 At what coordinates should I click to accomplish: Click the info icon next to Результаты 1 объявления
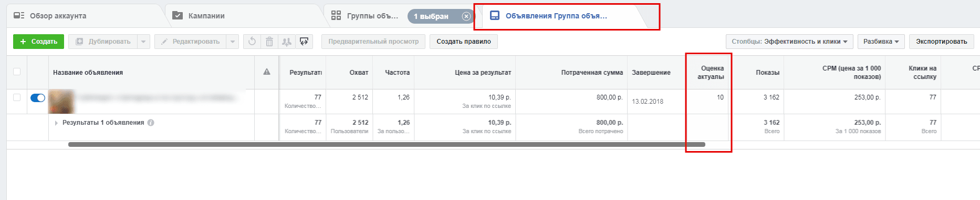151,123
